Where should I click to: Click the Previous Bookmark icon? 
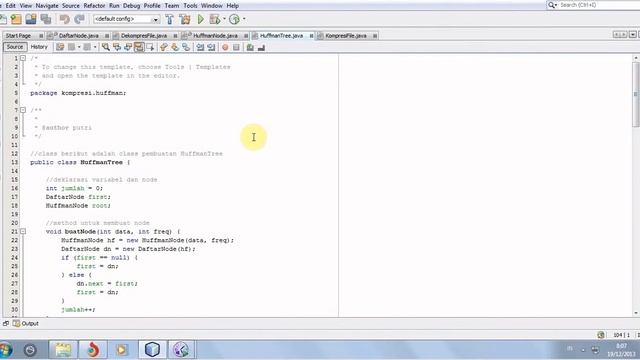click(164, 47)
